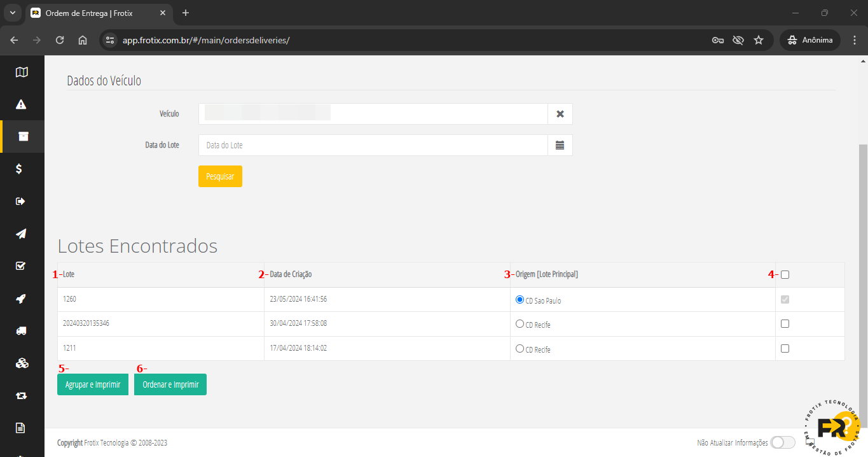
Task: Click the warning triangle alerts icon
Action: [x=22, y=104]
